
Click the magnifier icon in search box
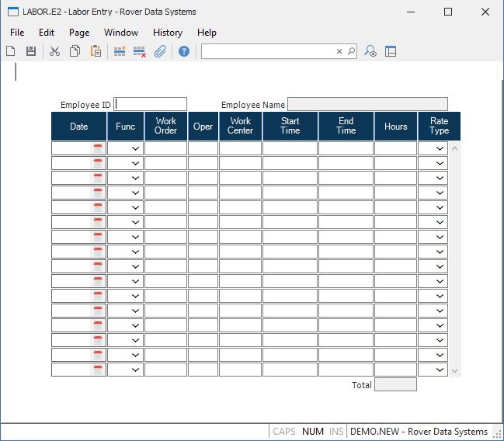tap(351, 51)
